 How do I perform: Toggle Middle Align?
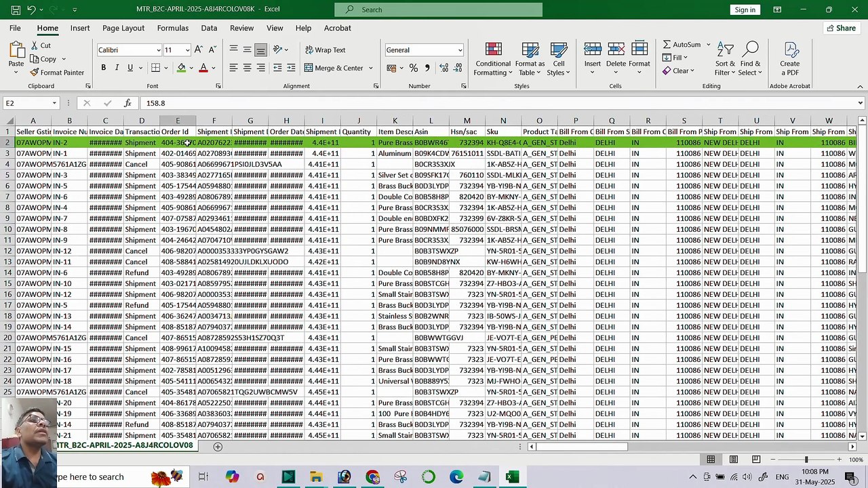247,50
